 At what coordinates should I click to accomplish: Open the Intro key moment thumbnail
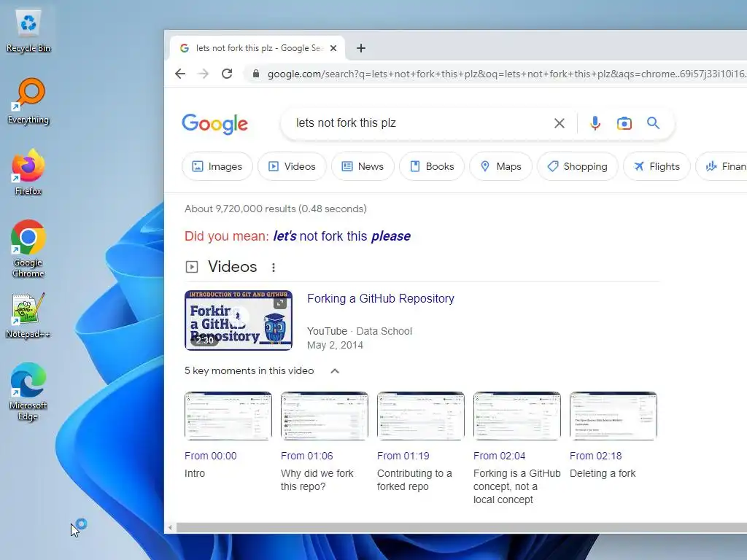click(x=228, y=416)
